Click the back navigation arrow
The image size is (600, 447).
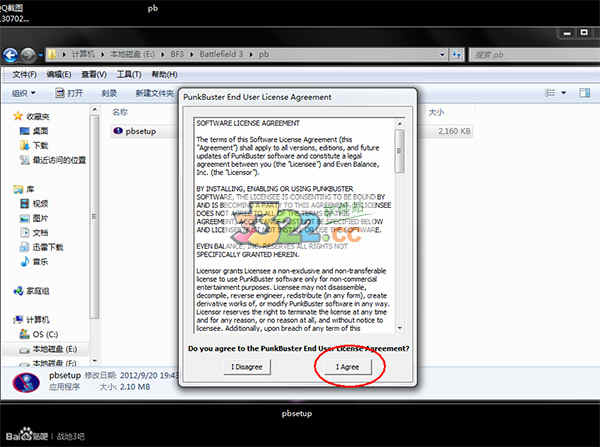(10, 55)
